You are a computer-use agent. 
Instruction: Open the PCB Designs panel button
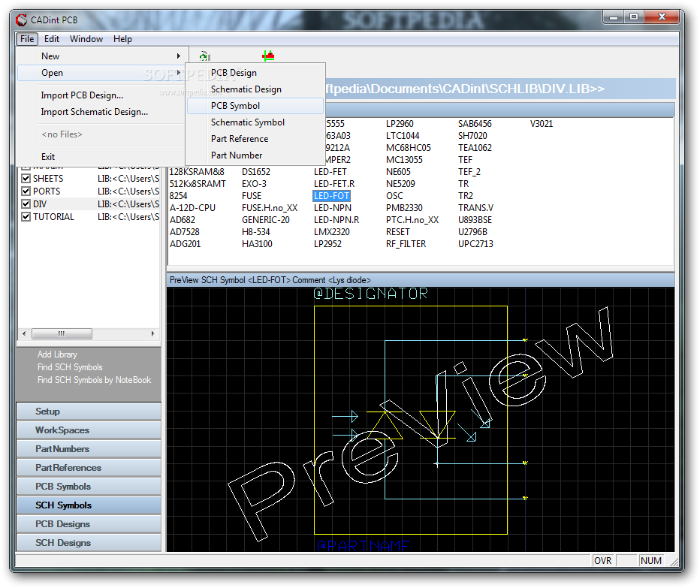[x=89, y=524]
